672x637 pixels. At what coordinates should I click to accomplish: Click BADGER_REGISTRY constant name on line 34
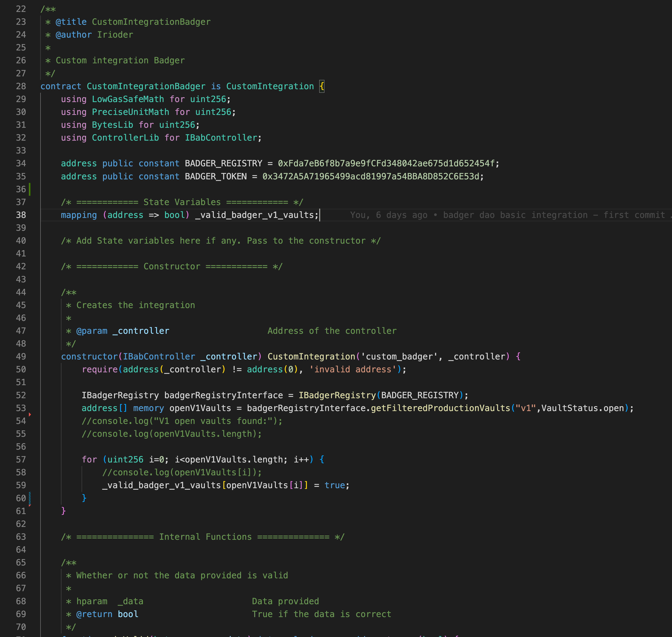coord(224,163)
